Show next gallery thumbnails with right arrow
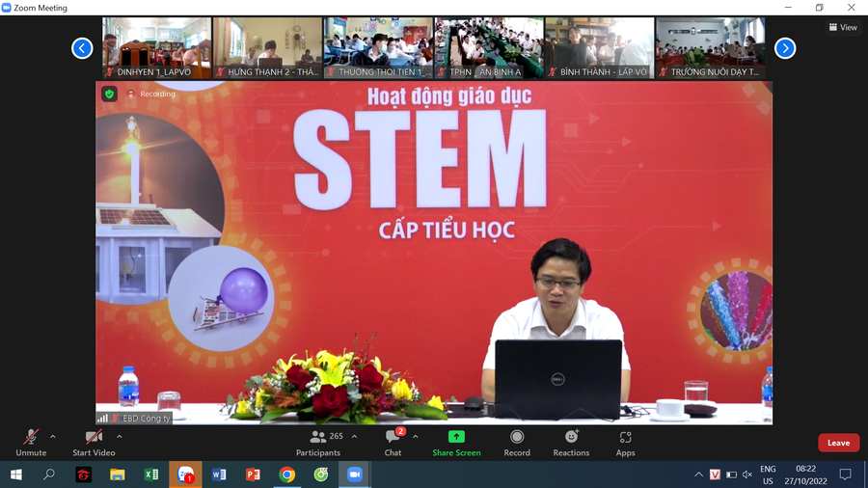This screenshot has height=488, width=868. coord(785,48)
